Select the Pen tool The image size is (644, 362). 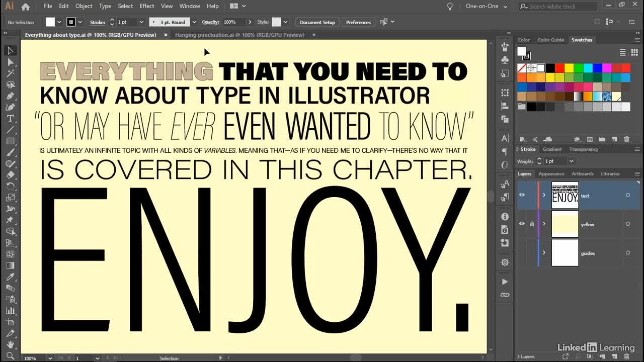coord(10,96)
